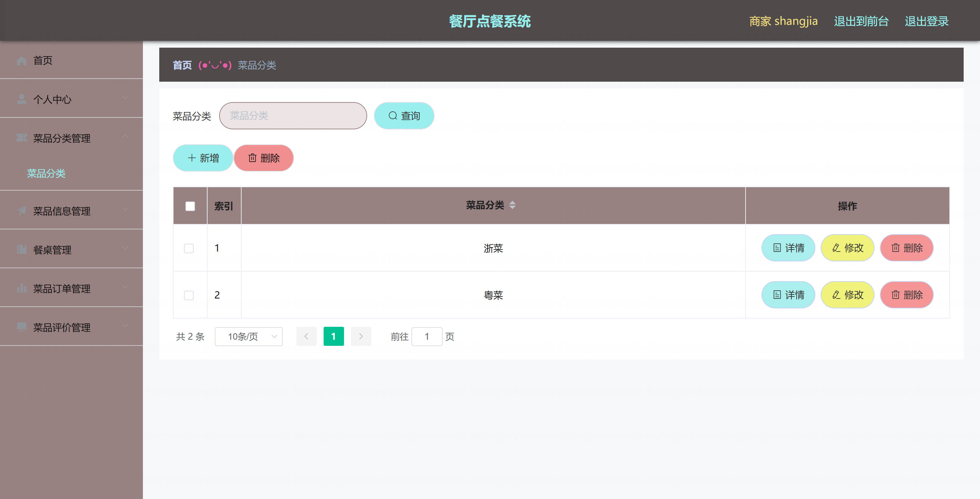Click the monitor icon beside 菜品评价管理

coord(22,327)
